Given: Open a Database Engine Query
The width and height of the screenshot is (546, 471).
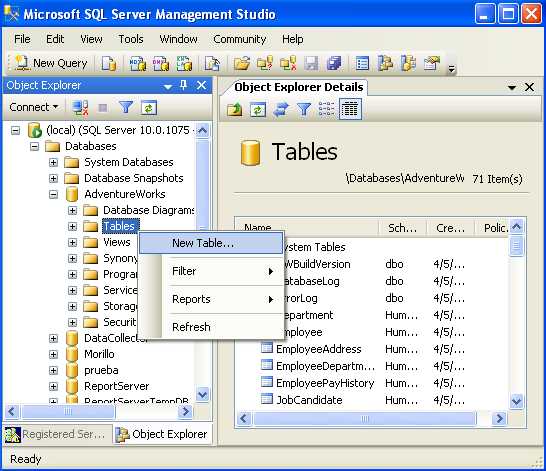Looking at the screenshot, I should (109, 63).
